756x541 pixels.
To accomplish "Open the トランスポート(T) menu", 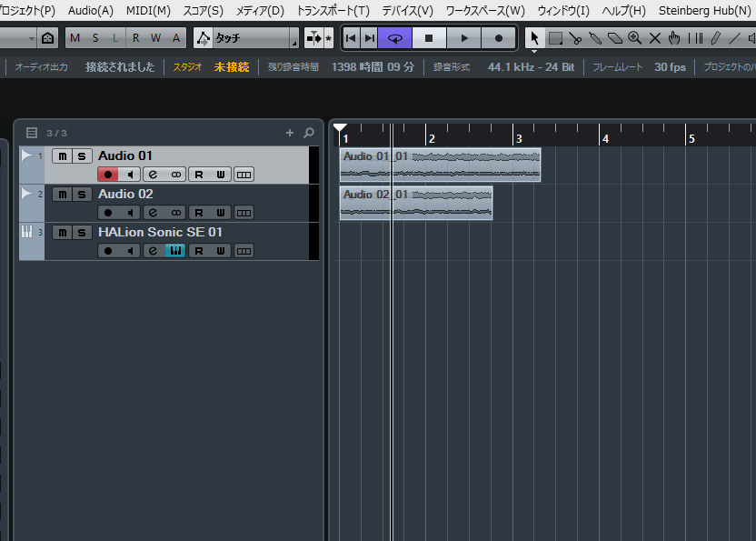I will pyautogui.click(x=333, y=10).
